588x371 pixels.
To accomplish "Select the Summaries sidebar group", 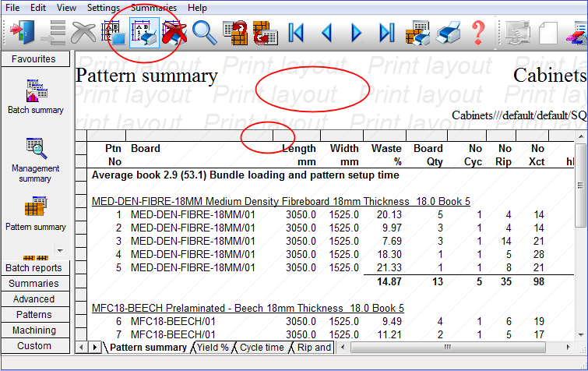I will pos(35,284).
